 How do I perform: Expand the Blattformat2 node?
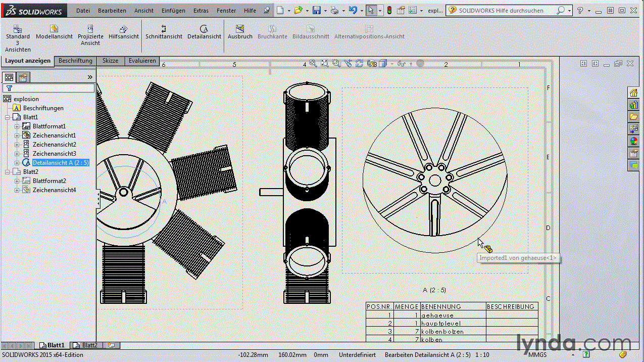click(17, 181)
